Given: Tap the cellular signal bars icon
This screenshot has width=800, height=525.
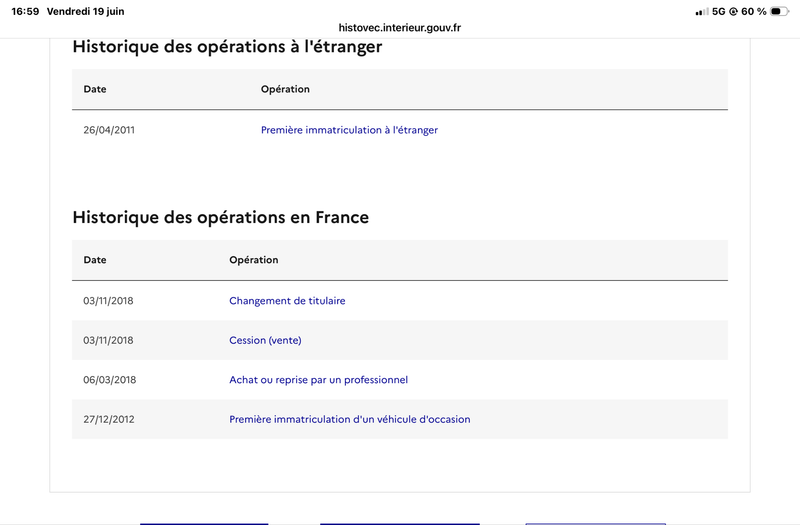Looking at the screenshot, I should 702,12.
